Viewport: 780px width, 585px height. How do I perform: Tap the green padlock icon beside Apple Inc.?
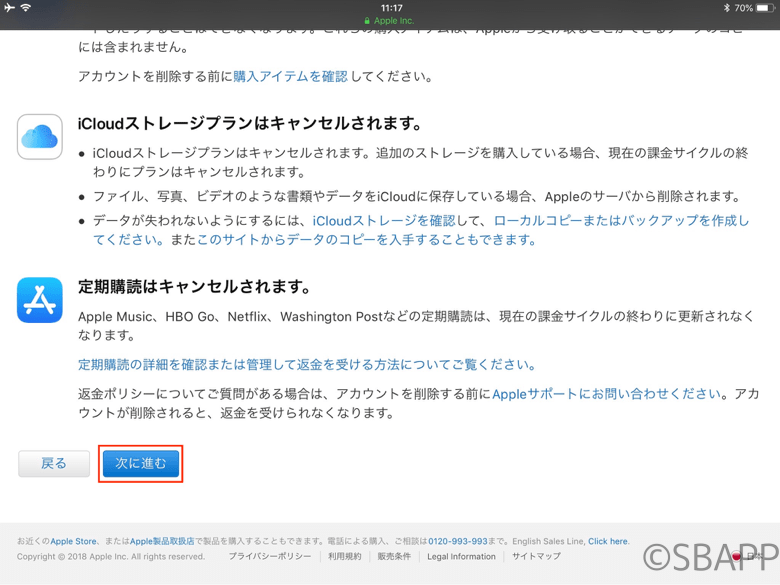pos(367,21)
